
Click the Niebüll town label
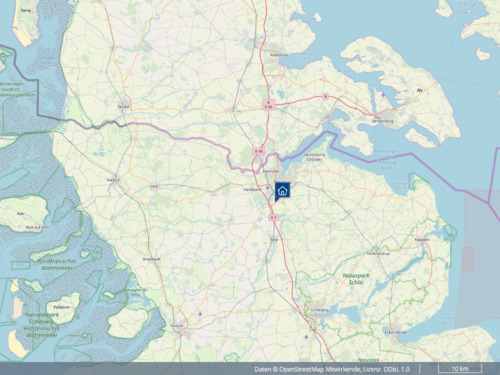point(113,180)
